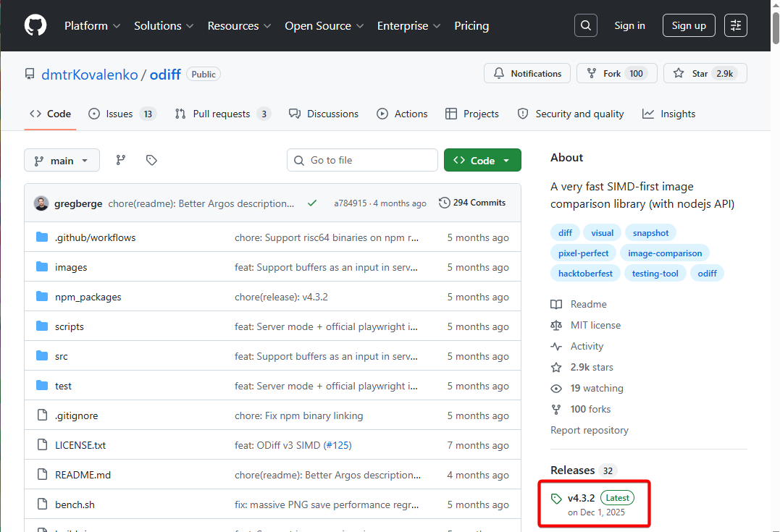
Task: Open the Pull requests tab
Action: pyautogui.click(x=222, y=114)
